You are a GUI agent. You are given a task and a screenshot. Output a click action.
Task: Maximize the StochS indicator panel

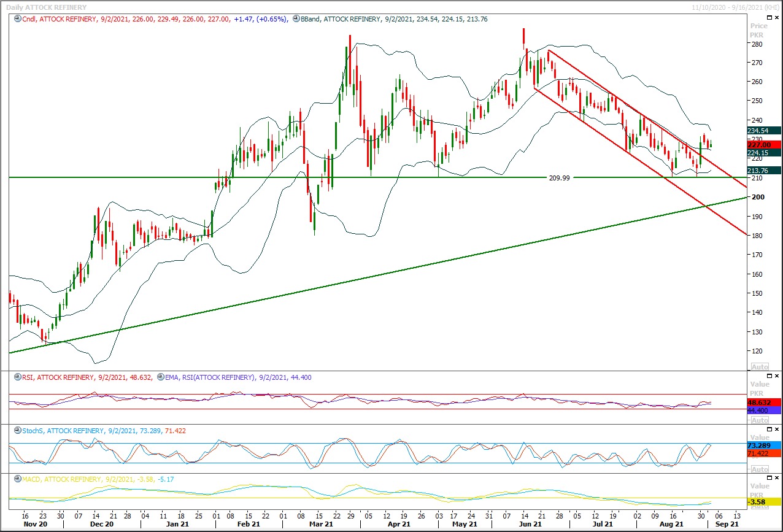[x=769, y=428]
